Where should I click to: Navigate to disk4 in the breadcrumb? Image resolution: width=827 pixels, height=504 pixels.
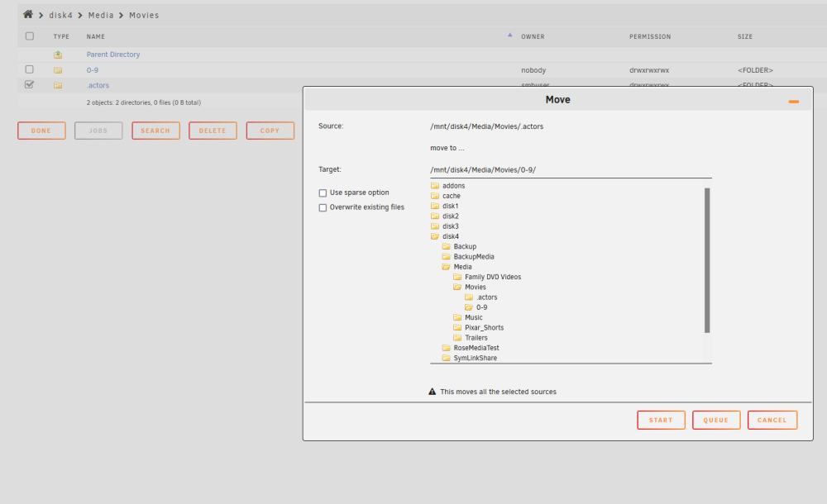coord(60,16)
